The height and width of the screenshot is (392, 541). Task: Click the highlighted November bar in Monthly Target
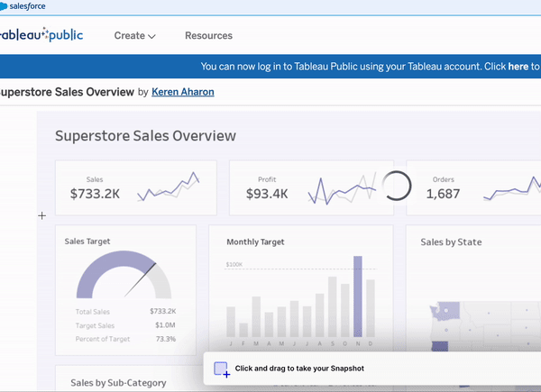358,296
